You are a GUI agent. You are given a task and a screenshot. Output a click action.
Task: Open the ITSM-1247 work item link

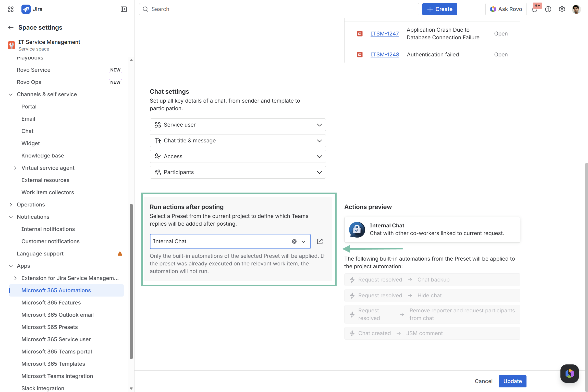(384, 34)
